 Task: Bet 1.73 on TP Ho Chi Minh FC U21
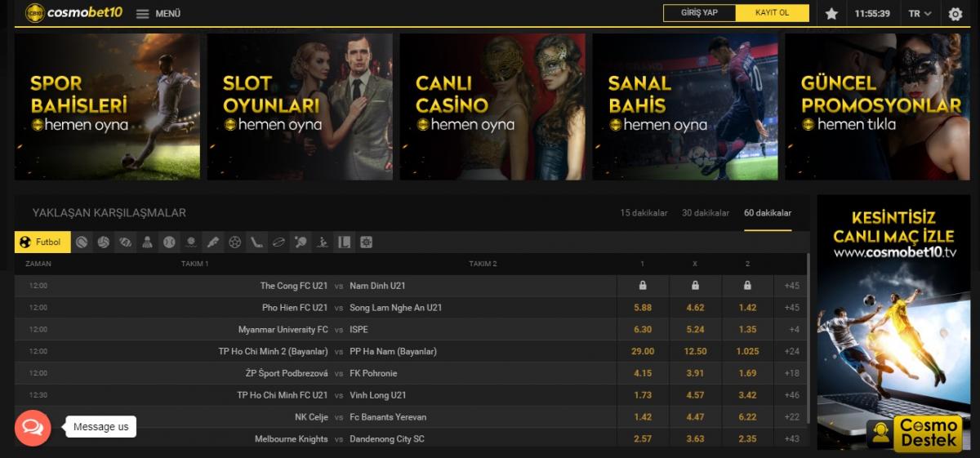(x=643, y=395)
